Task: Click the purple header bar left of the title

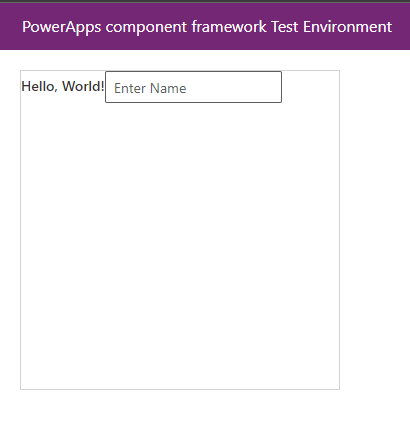Action: click(x=11, y=27)
